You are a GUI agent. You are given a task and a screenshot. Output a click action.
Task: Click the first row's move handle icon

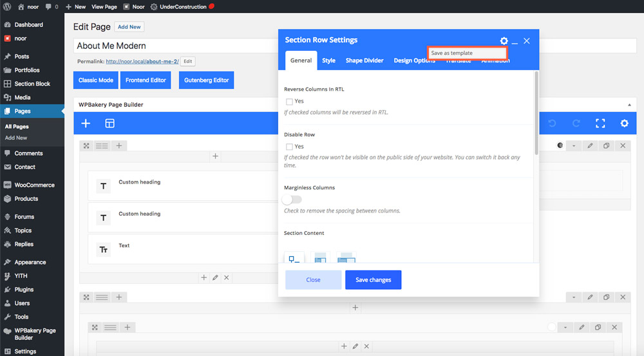click(86, 145)
